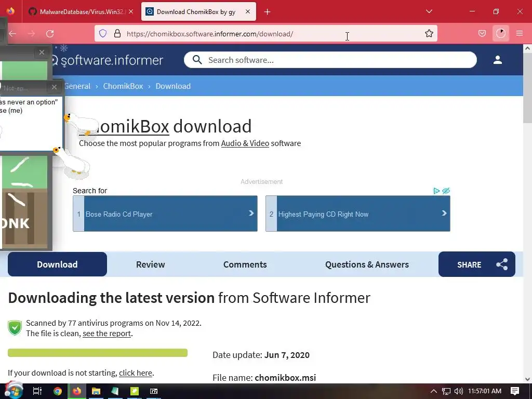Image resolution: width=532 pixels, height=399 pixels.
Task: Open the network status tray icon
Action: tap(446, 391)
